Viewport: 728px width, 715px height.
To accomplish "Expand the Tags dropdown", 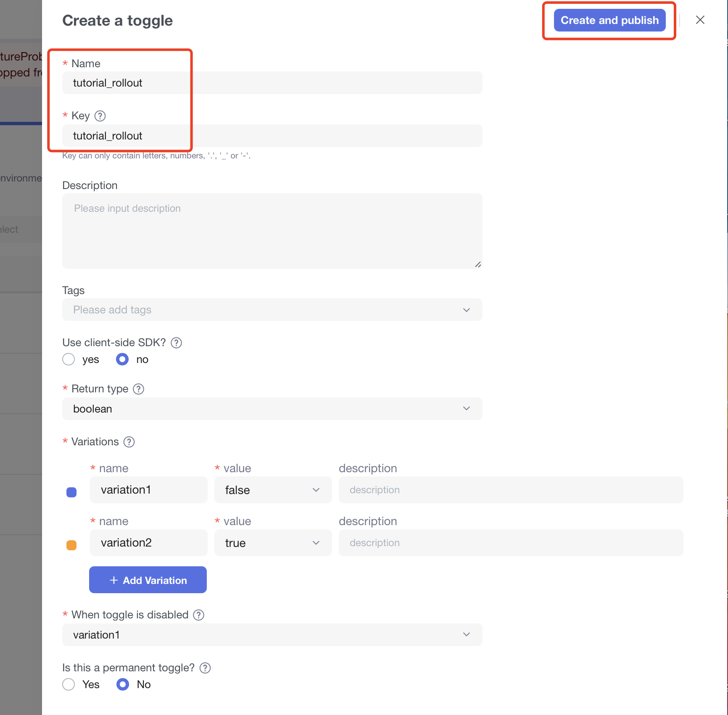I will tap(272, 310).
